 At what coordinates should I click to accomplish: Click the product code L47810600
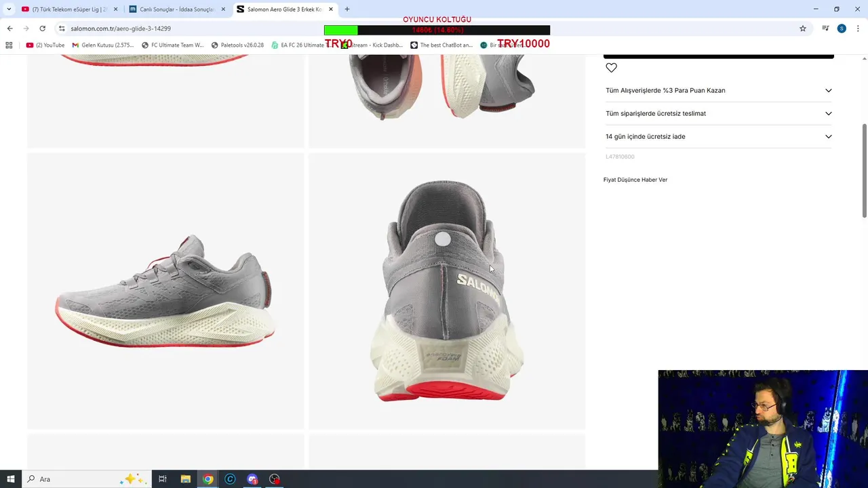coord(620,157)
